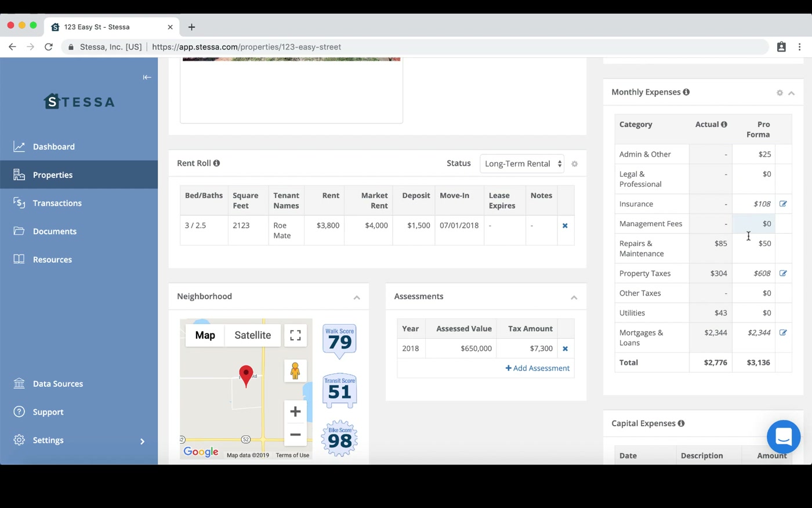Viewport: 812px width, 508px height.
Task: Edit the Property Taxes pro forma value
Action: pos(783,273)
